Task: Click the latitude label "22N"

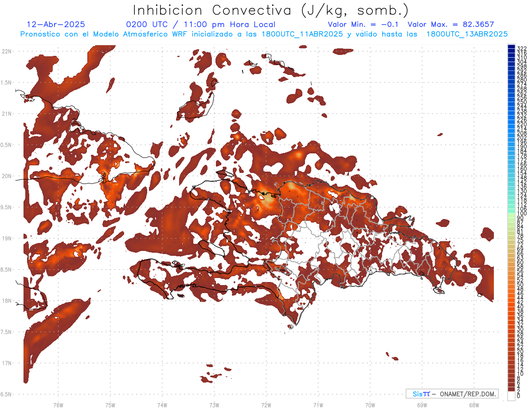Action: (7, 51)
